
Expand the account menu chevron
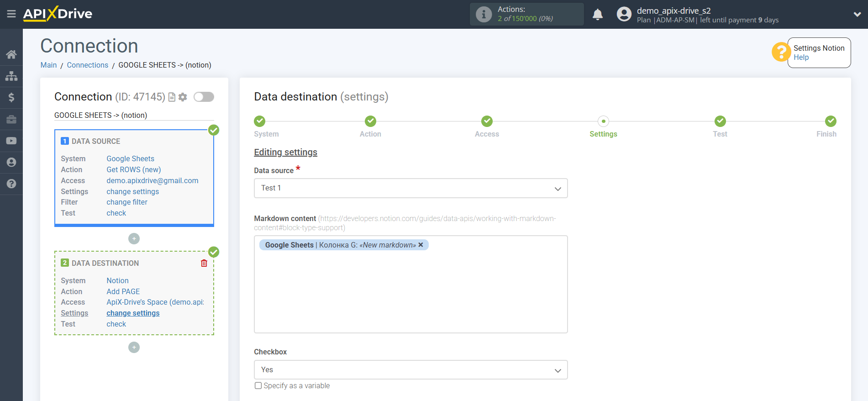point(857,14)
